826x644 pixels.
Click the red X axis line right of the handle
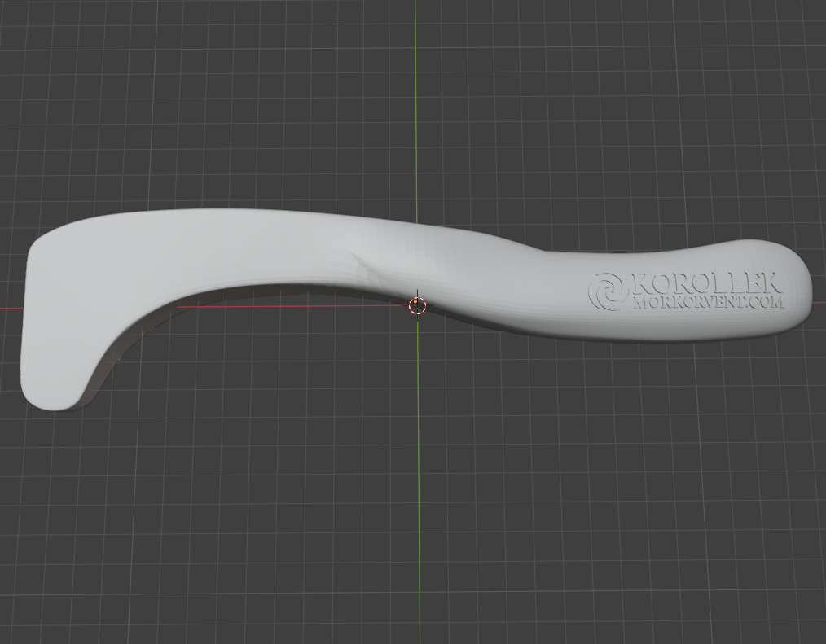pos(819,303)
